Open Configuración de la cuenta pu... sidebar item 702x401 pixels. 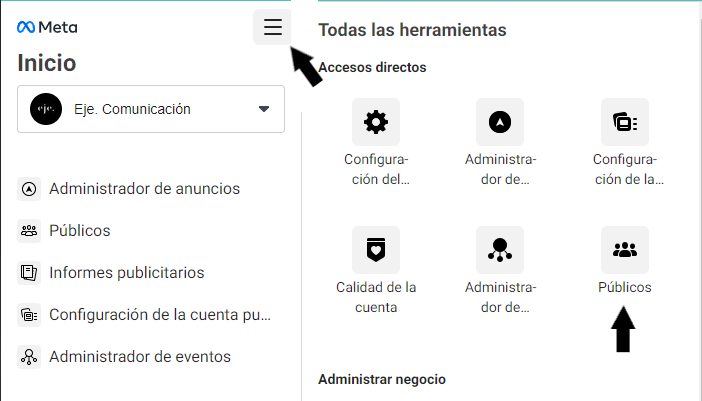pos(160,314)
